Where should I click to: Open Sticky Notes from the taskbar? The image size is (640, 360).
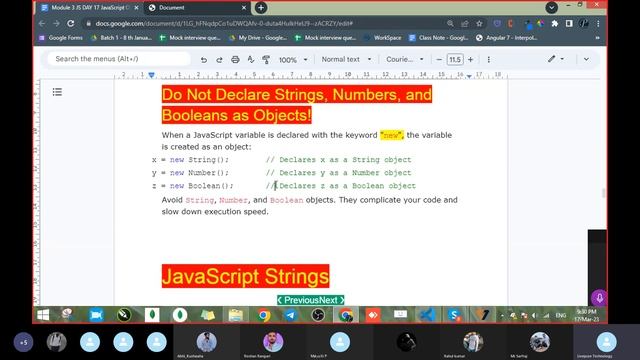click(208, 315)
